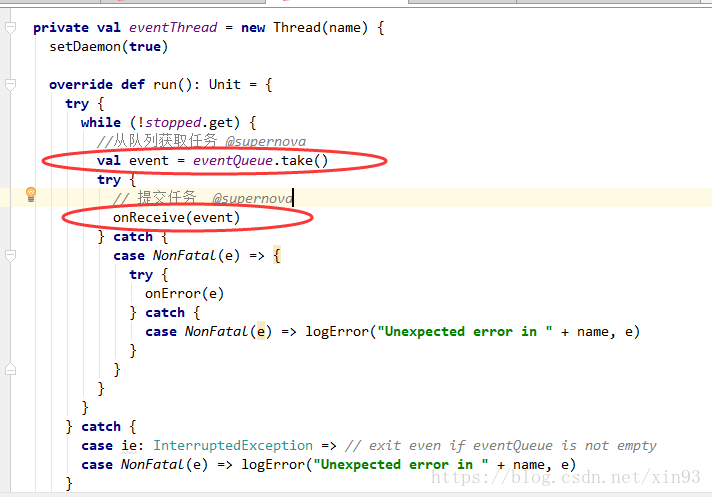Collapse the eventThread declaration fold marker
The height and width of the screenshot is (497, 712).
10,28
